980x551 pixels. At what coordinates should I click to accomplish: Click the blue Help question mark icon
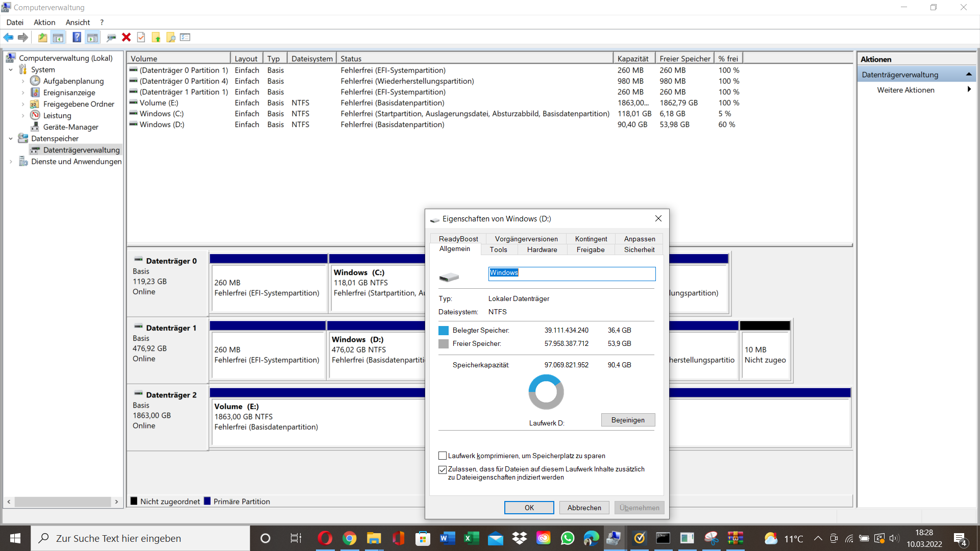(x=77, y=37)
